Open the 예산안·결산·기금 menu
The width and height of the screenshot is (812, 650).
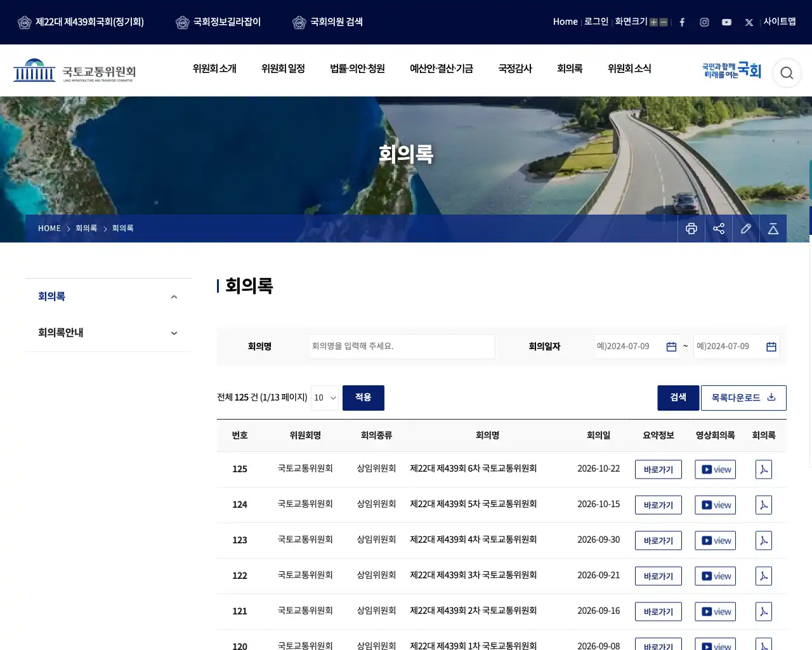tap(442, 69)
